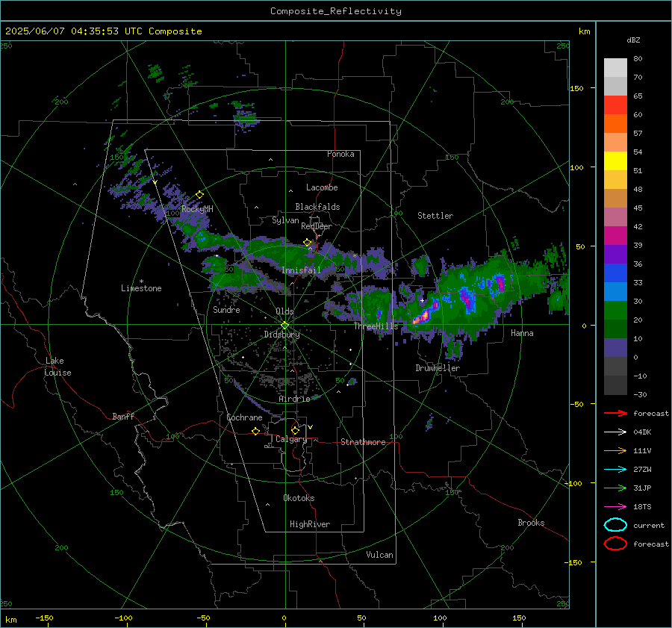Click the Strathmore label

coord(364,442)
